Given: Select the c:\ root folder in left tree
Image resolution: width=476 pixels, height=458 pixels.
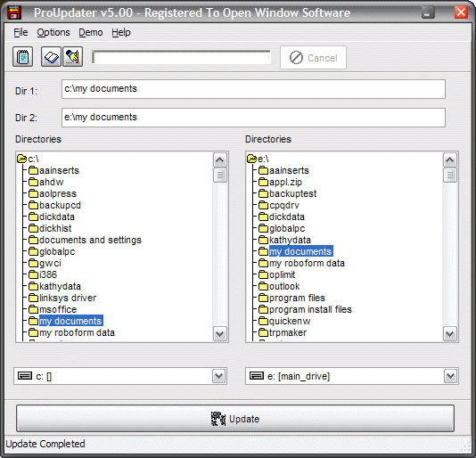Looking at the screenshot, I should (28, 159).
